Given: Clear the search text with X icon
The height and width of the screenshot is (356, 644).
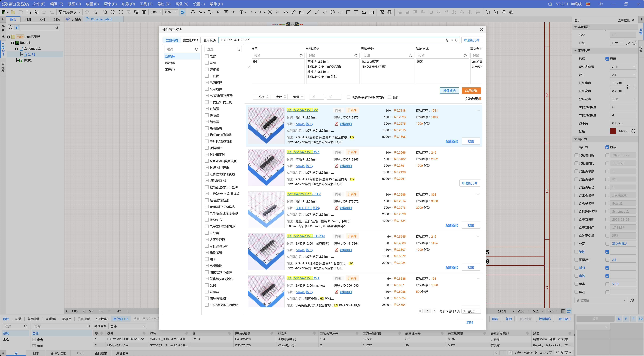Looking at the screenshot, I should pyautogui.click(x=448, y=40).
